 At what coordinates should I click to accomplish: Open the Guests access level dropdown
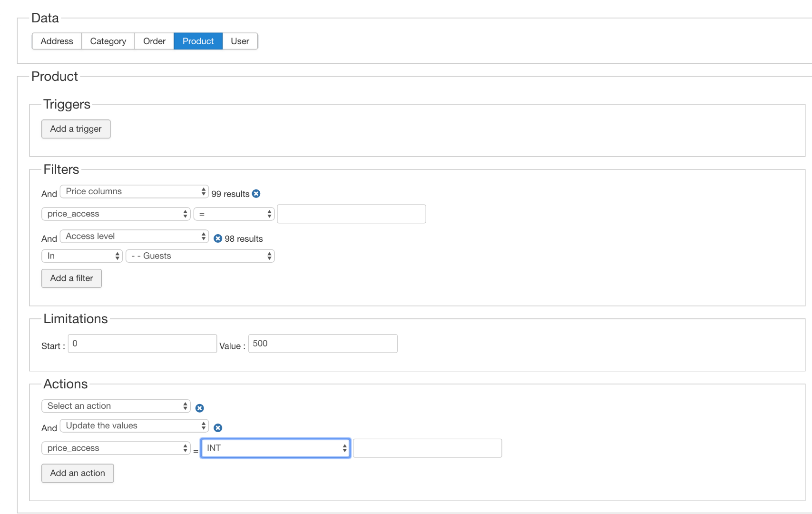tap(200, 256)
